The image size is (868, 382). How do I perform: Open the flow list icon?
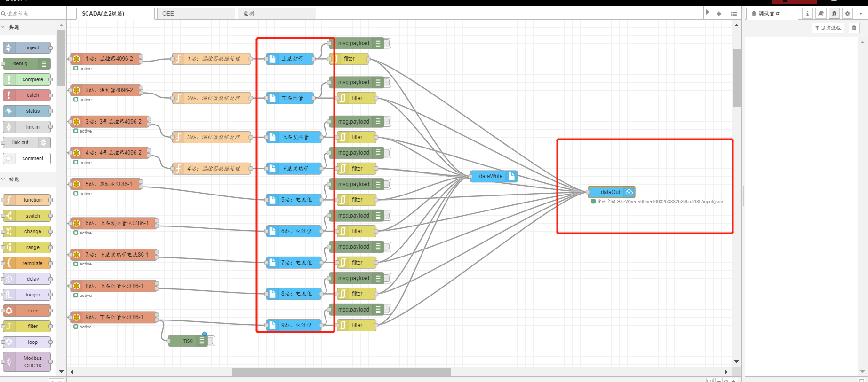pyautogui.click(x=733, y=14)
